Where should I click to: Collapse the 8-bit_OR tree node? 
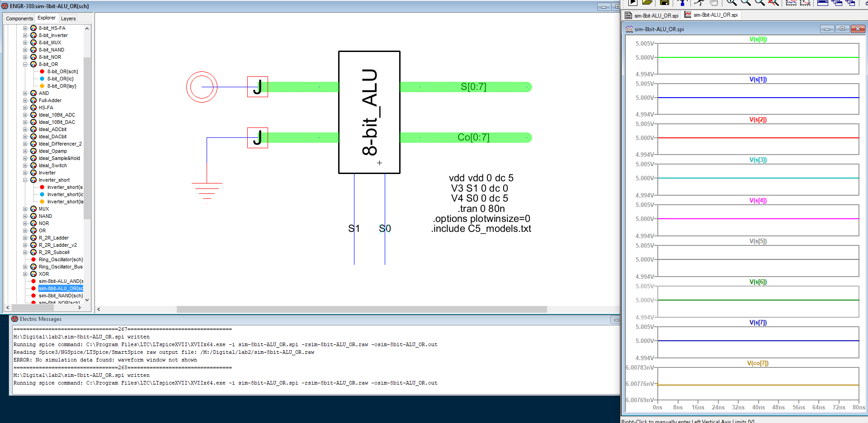coord(25,64)
